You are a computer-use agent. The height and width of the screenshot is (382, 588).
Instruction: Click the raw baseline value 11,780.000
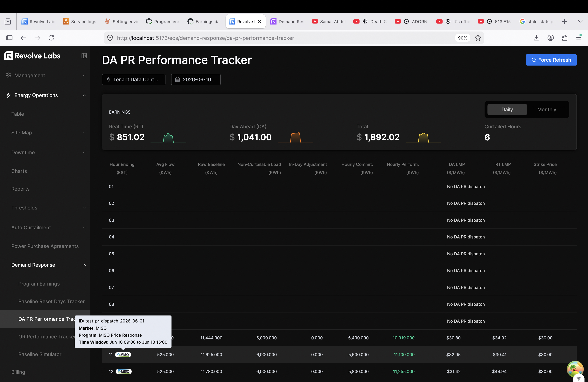tap(211, 371)
